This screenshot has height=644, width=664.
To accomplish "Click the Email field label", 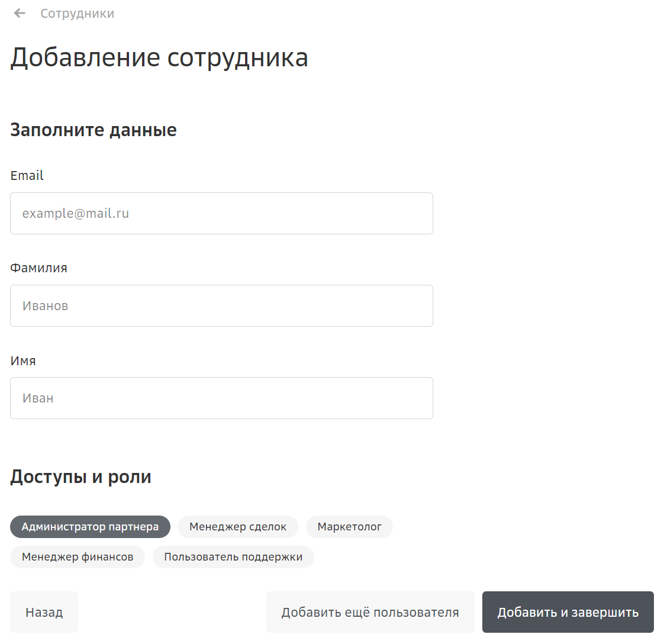I will pyautogui.click(x=27, y=176).
